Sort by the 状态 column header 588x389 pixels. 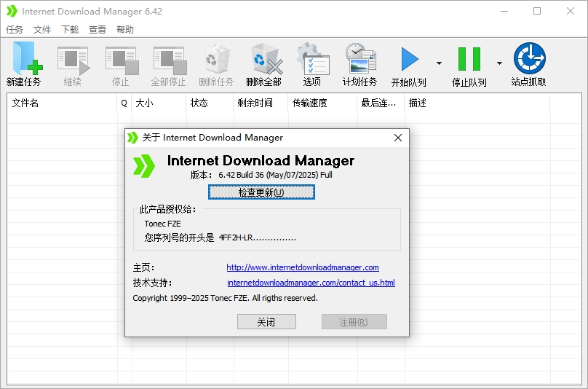210,103
